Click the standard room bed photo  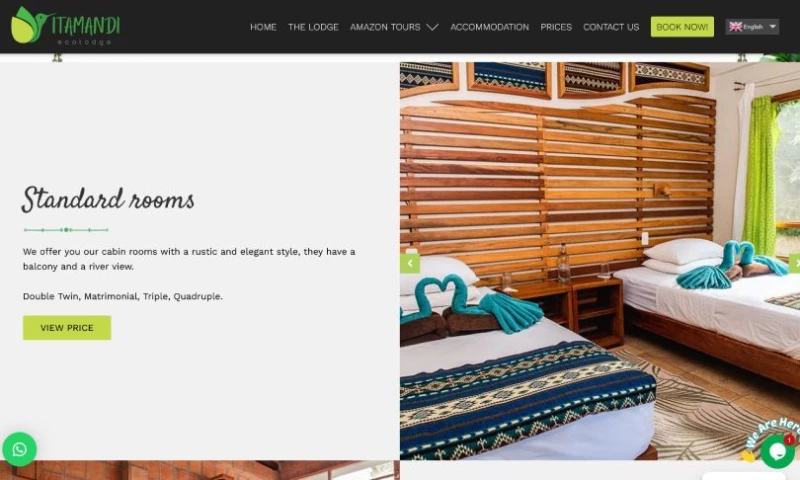coord(600,261)
